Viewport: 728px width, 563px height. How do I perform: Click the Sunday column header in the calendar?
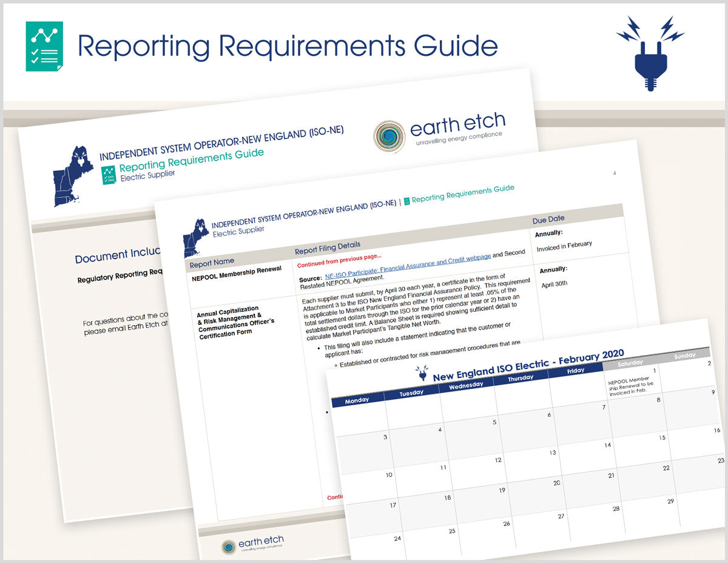[684, 356]
